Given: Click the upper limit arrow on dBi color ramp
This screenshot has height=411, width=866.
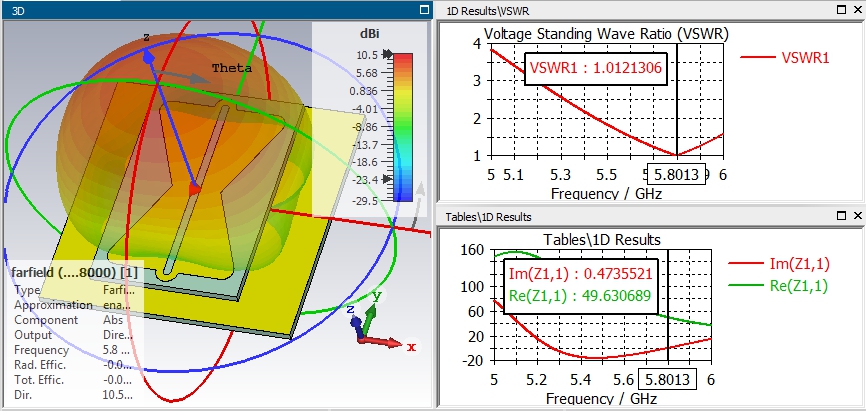Looking at the screenshot, I should tap(388, 54).
